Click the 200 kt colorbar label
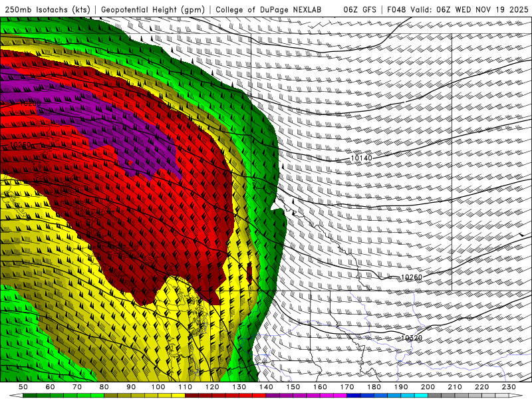 click(428, 387)
